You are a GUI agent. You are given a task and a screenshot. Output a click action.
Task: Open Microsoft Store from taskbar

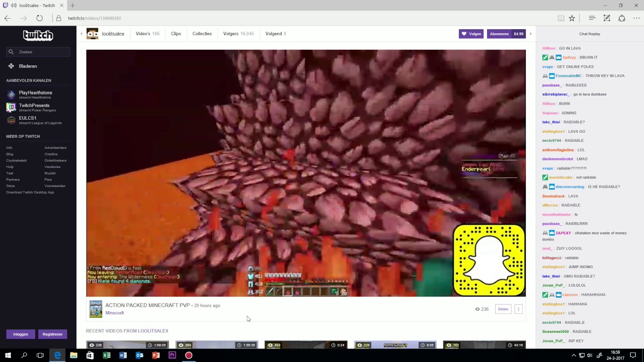90,355
